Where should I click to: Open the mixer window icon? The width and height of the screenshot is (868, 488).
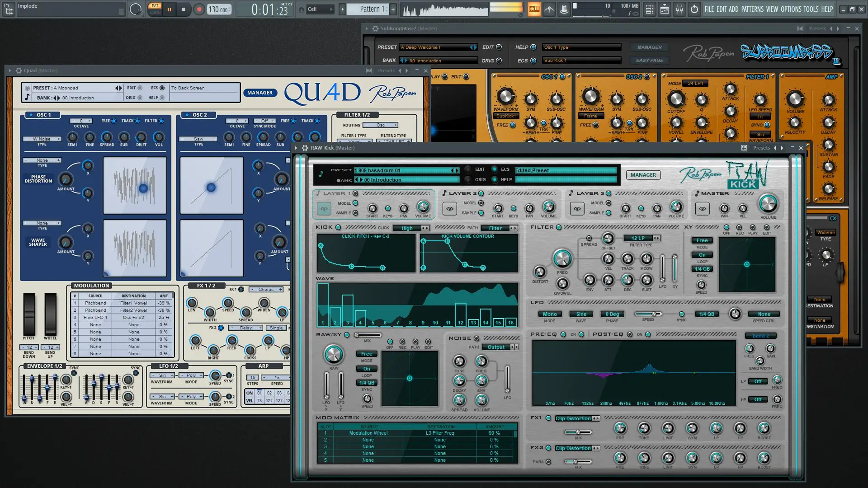click(x=679, y=9)
